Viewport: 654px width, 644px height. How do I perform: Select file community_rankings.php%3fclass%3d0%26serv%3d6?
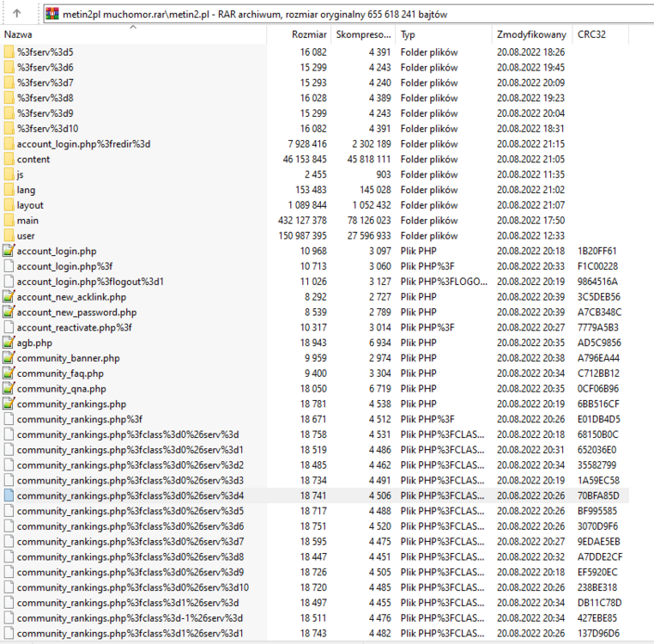point(130,526)
